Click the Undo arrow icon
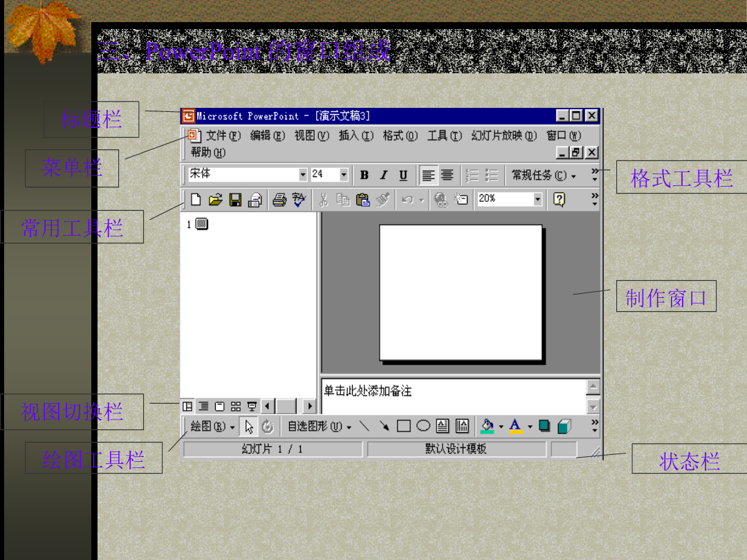Image resolution: width=747 pixels, height=560 pixels. coord(407,200)
